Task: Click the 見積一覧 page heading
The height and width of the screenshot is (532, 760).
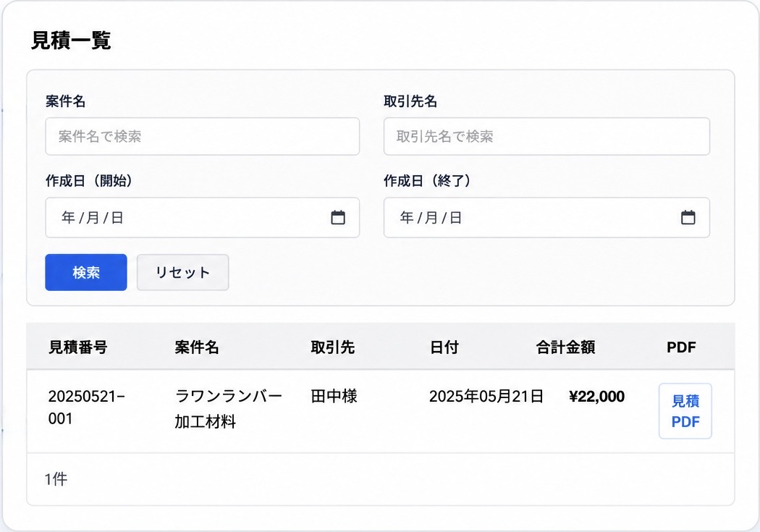Action: point(71,41)
